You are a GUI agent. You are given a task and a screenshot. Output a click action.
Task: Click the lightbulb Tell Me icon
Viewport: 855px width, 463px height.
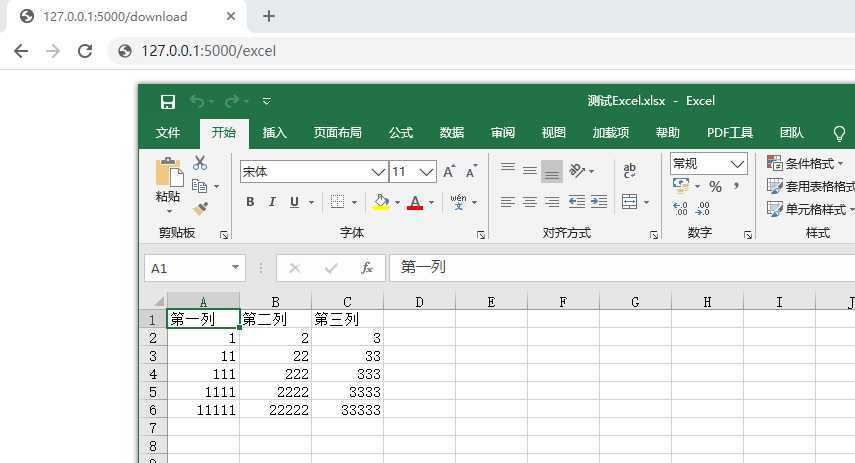839,134
